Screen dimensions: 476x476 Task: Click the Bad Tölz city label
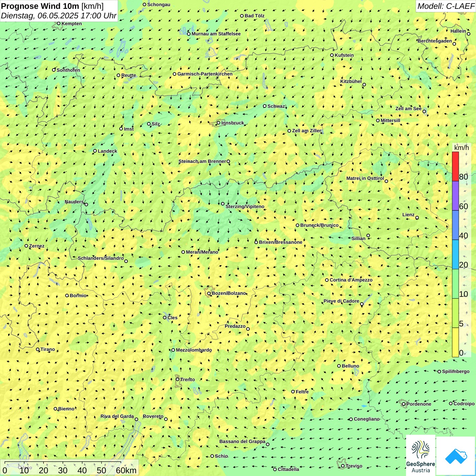coord(255,16)
